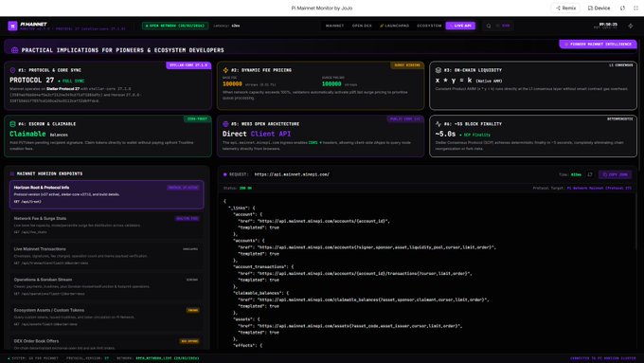This screenshot has height=363, width=644.
Task: Click the Pioneer Mainnet Intelligence badge
Action: point(598,44)
